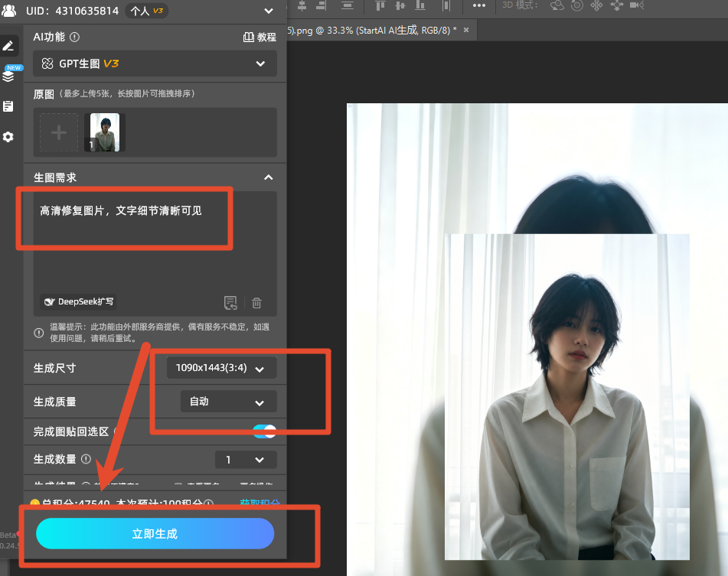
Task: Click the info icon next to 生成数量
Action: coord(86,459)
